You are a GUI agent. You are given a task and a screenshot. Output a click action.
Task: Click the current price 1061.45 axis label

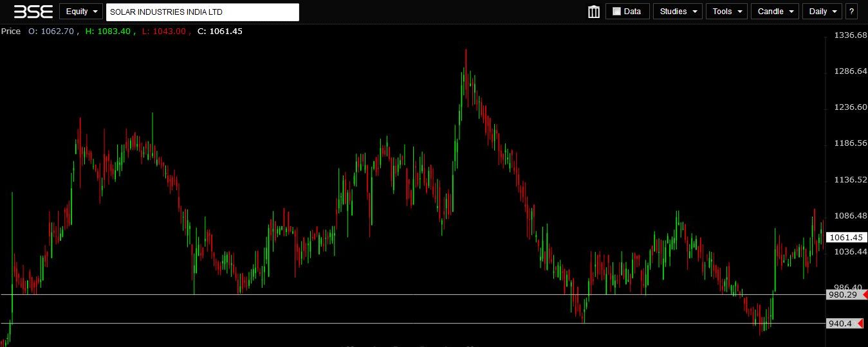pyautogui.click(x=845, y=238)
